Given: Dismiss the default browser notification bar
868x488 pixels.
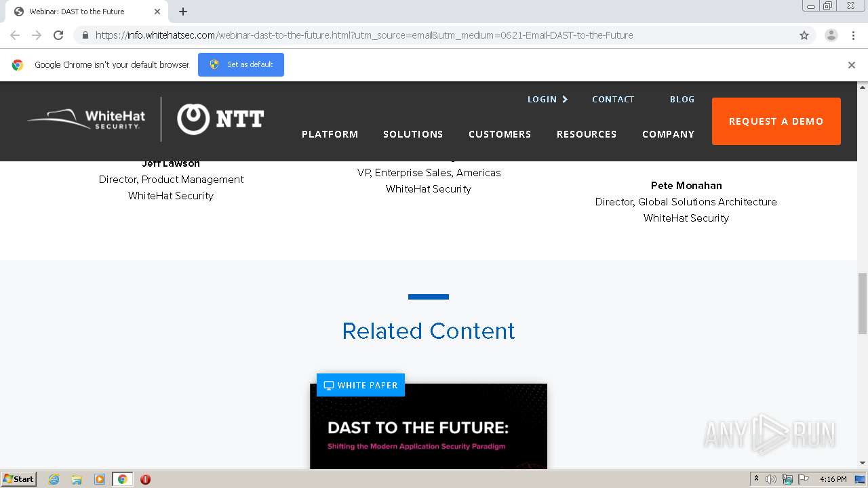Looking at the screenshot, I should pyautogui.click(x=852, y=65).
